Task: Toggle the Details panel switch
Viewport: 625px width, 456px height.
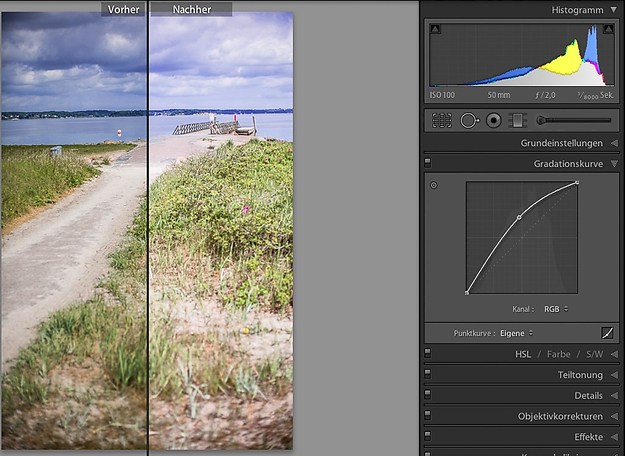Action: (428, 395)
